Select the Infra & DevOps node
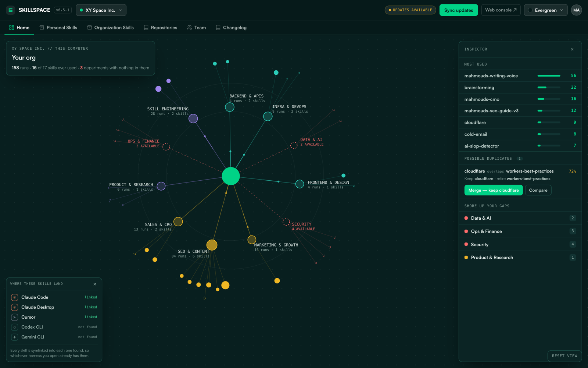588x368 pixels. 268,117
